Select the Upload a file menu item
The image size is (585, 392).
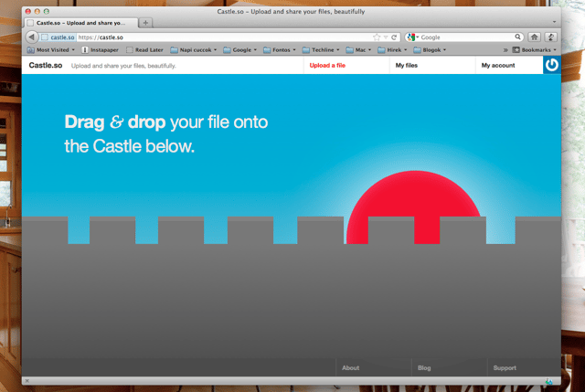(327, 65)
